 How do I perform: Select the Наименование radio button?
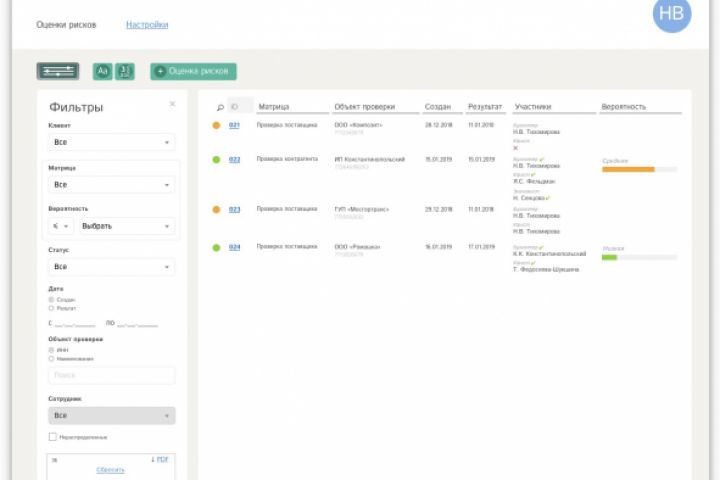coord(51,359)
